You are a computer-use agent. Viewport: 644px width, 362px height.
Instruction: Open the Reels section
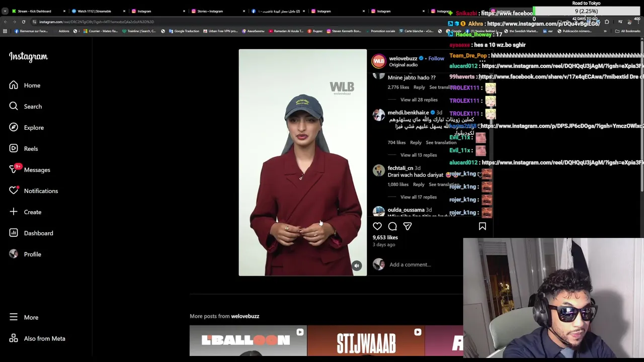(24, 149)
